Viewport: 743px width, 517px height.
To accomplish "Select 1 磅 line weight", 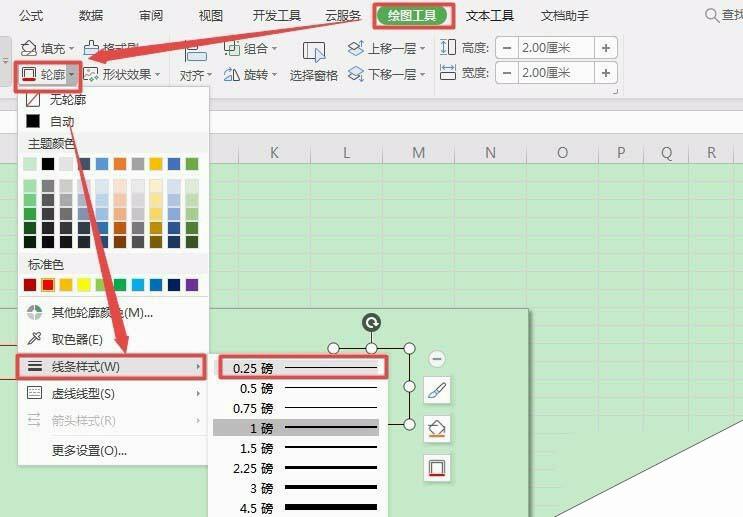I will (296, 428).
